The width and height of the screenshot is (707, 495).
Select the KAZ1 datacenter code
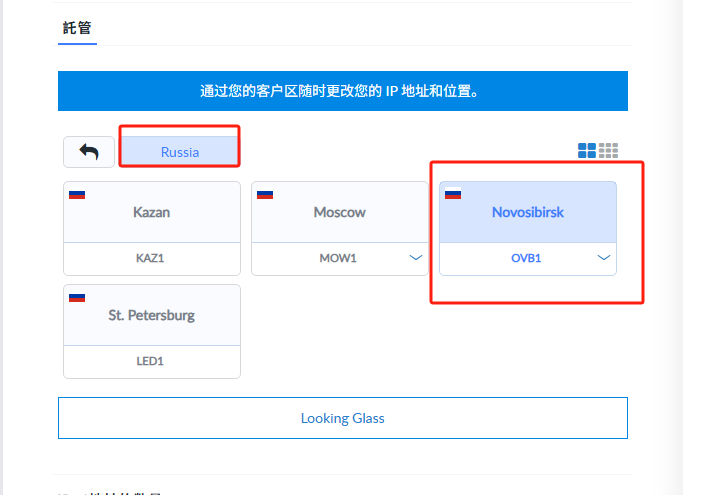click(x=150, y=258)
